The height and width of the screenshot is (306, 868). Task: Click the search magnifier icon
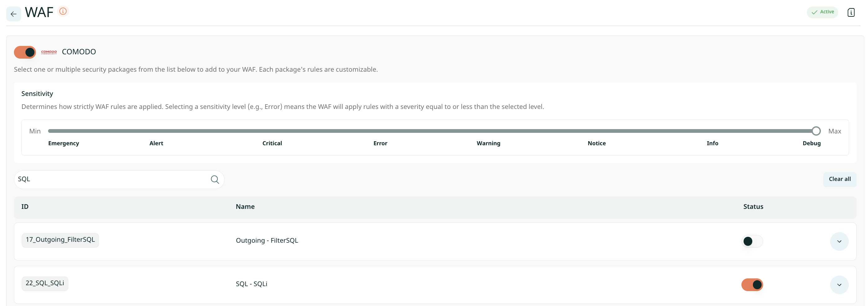tap(215, 179)
